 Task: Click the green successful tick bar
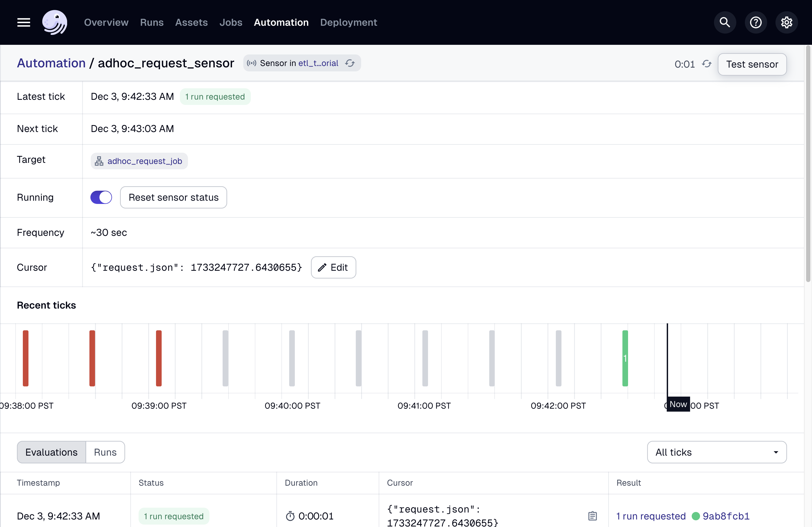click(x=625, y=358)
